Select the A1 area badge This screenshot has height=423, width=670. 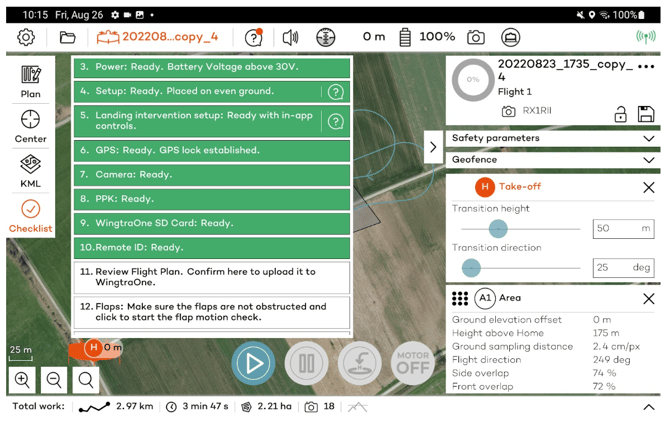(x=485, y=298)
